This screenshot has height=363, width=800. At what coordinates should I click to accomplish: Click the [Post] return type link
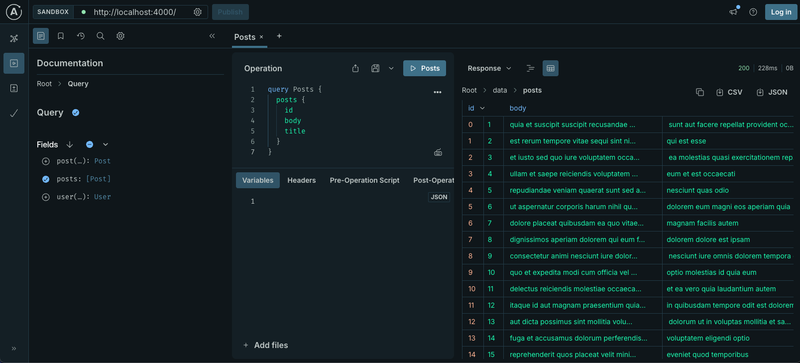point(98,179)
